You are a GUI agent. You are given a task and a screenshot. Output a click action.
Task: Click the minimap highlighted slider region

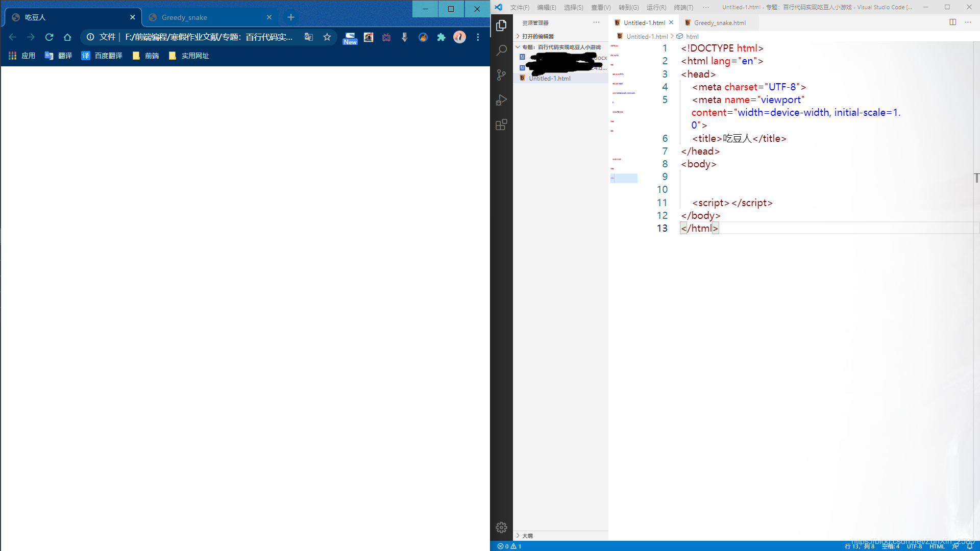pos(624,178)
